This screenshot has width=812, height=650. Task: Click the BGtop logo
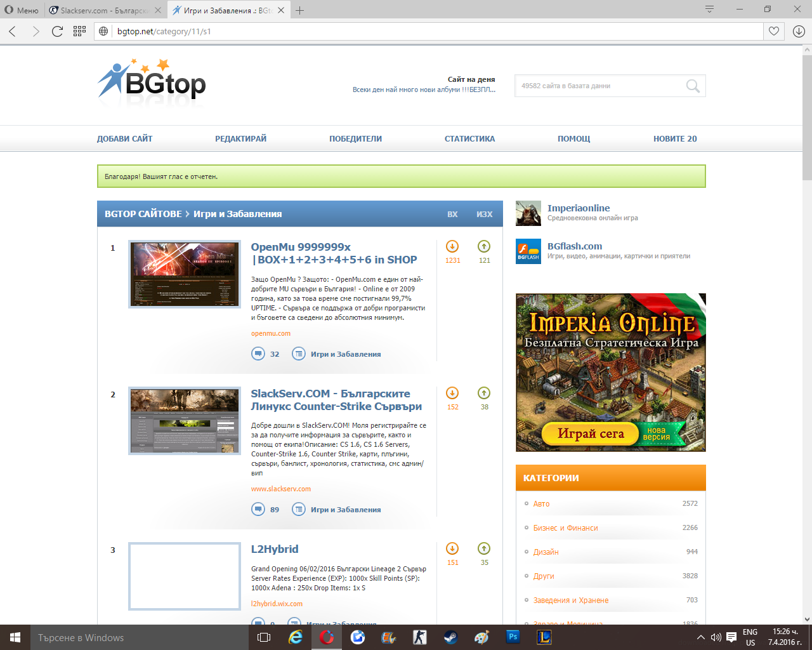point(151,81)
